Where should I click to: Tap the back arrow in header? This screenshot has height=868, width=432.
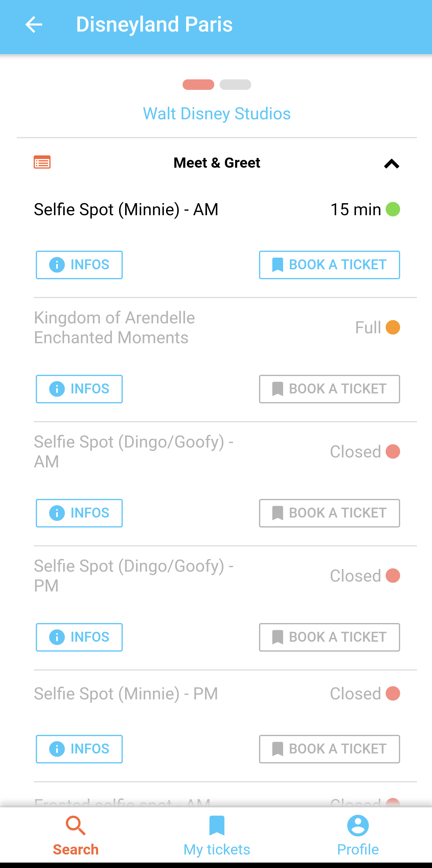pyautogui.click(x=34, y=25)
